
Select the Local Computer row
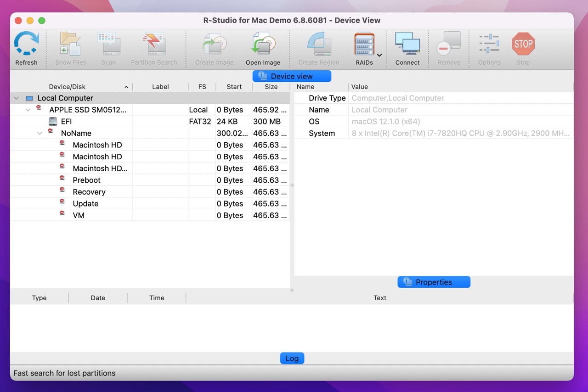150,98
